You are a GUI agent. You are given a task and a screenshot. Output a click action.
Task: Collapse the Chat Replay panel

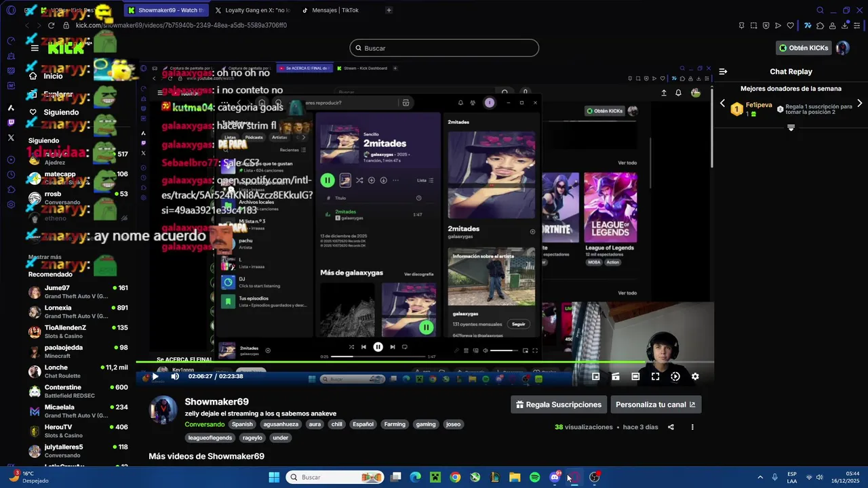[x=723, y=71]
